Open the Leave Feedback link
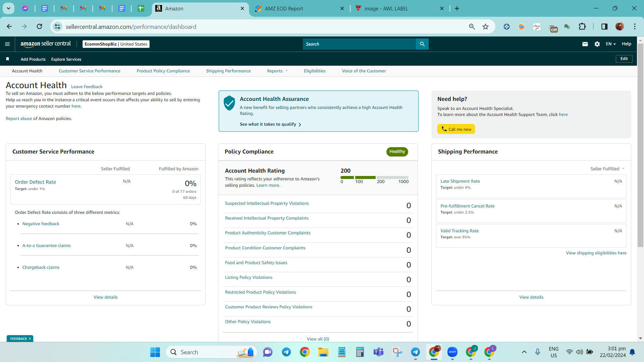This screenshot has width=644, height=362. coord(87,86)
